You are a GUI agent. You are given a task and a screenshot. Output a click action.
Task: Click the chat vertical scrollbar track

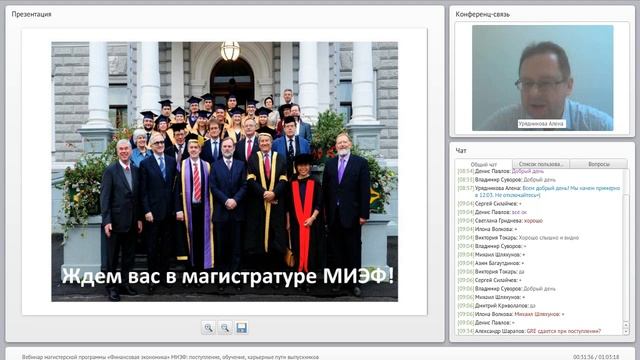pos(626,245)
